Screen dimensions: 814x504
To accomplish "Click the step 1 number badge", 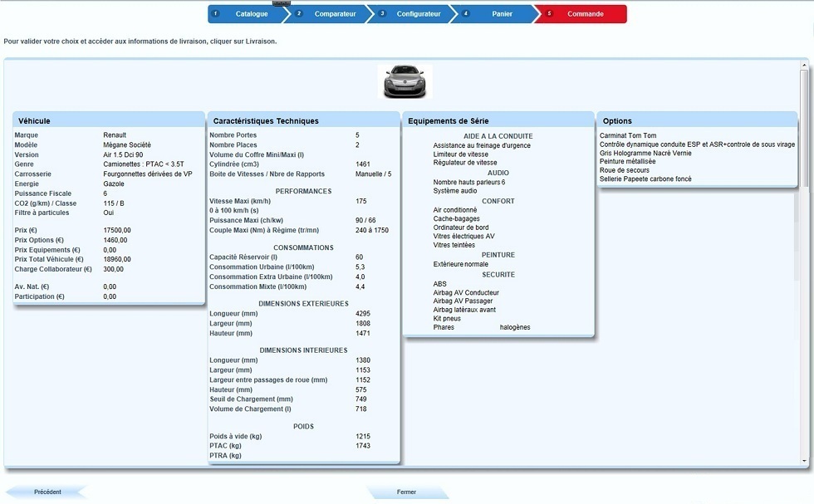I will pos(215,14).
